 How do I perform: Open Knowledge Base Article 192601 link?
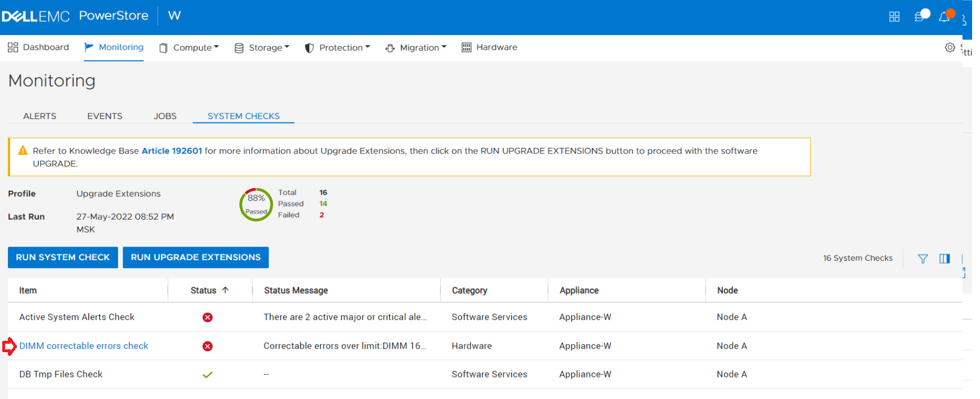pos(172,151)
